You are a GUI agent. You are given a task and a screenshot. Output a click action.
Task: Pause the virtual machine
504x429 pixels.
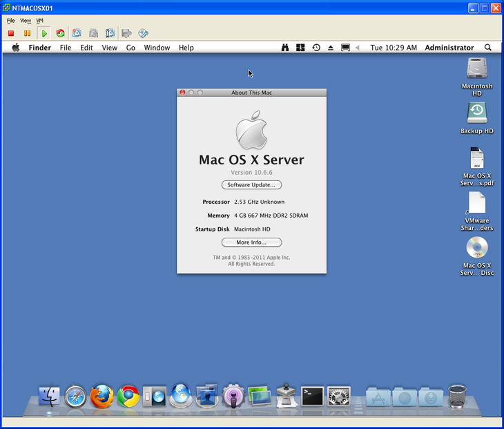[x=28, y=33]
